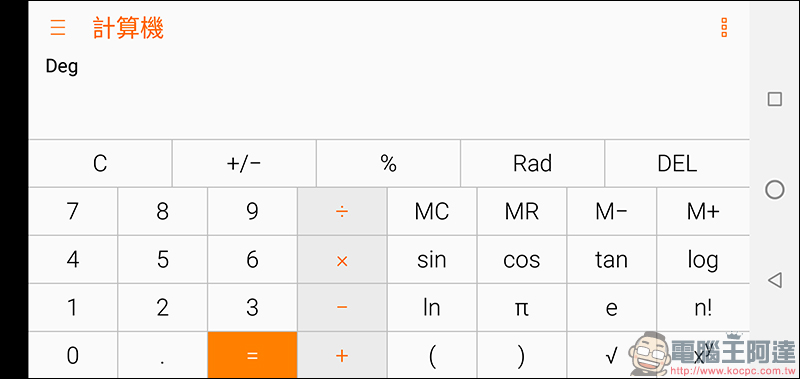The image size is (800, 379).
Task: Select the multiplication operator
Action: [342, 260]
